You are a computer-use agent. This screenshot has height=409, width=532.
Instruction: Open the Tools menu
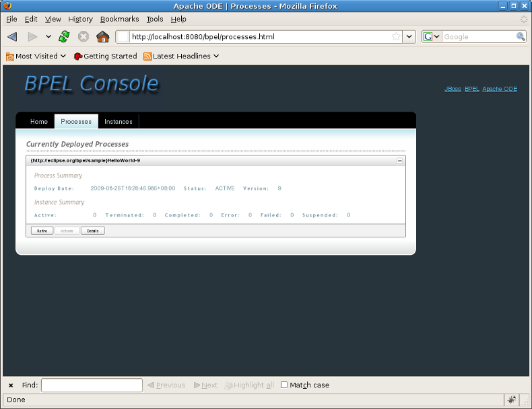(155, 19)
